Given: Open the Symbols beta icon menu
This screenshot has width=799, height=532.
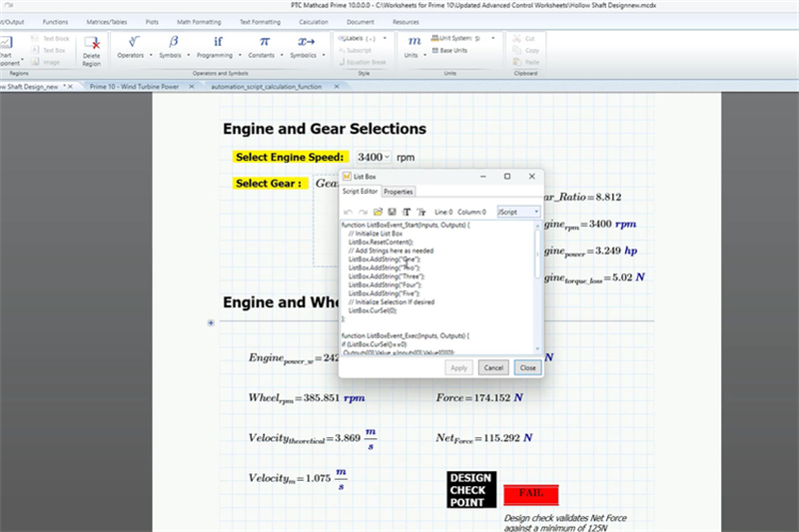Looking at the screenshot, I should pyautogui.click(x=173, y=44).
